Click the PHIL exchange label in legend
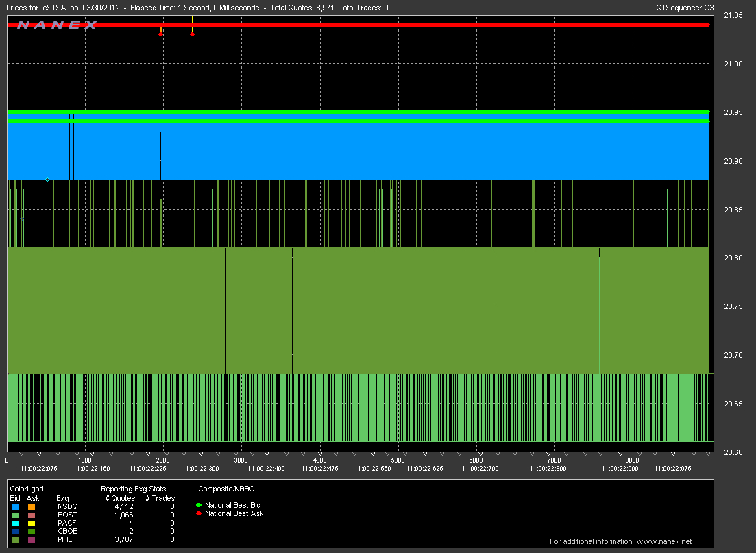756x553 pixels. (65, 539)
